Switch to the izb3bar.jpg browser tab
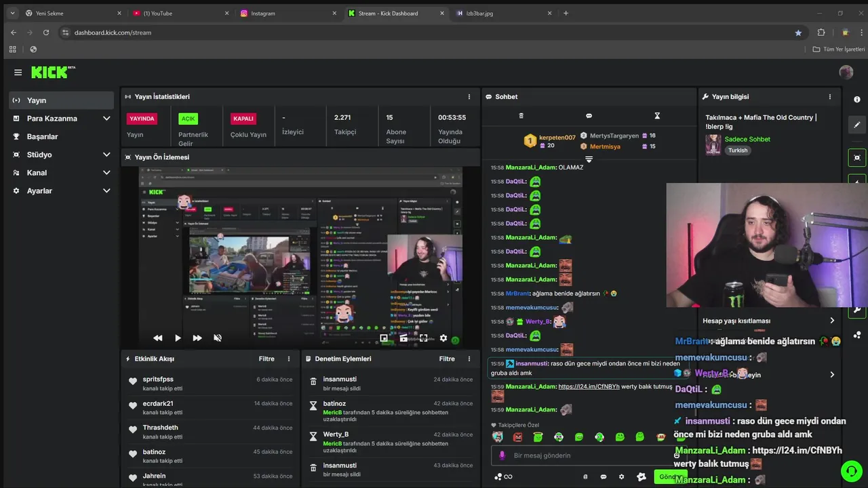Image resolution: width=868 pixels, height=488 pixels. (x=503, y=13)
